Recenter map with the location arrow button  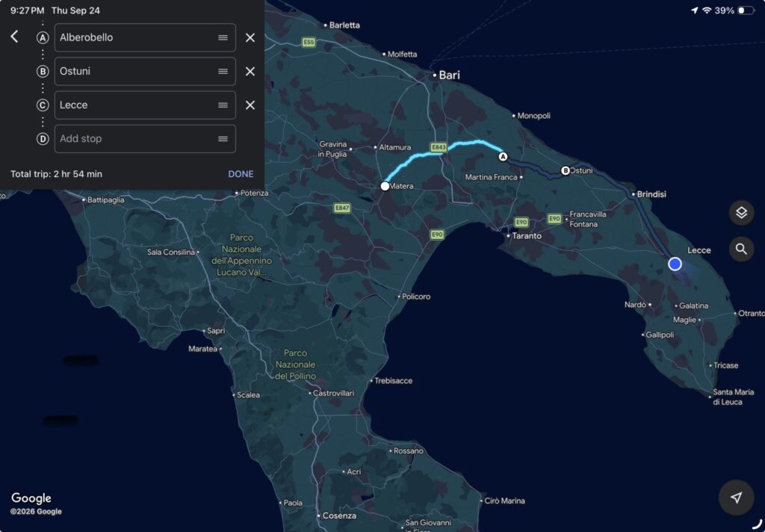tap(736, 498)
